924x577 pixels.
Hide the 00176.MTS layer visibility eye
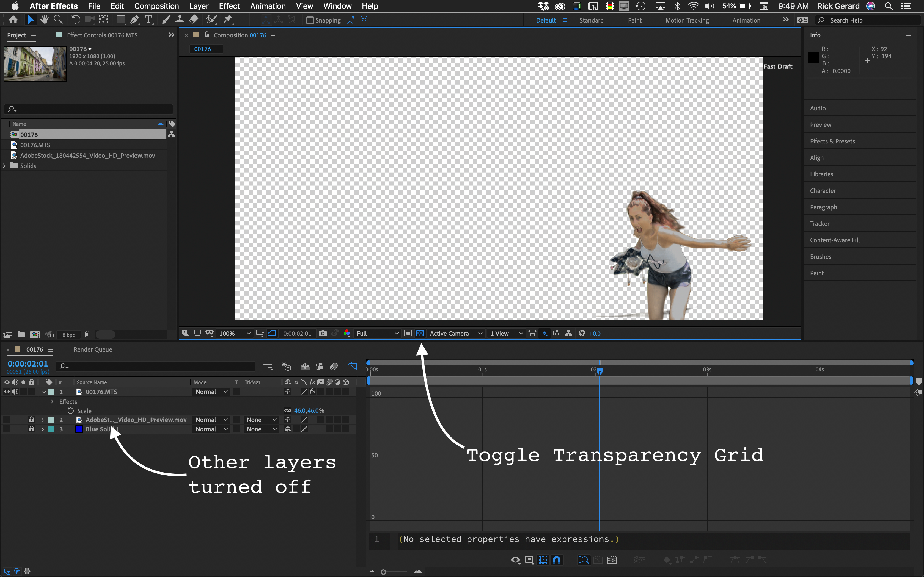(x=7, y=392)
